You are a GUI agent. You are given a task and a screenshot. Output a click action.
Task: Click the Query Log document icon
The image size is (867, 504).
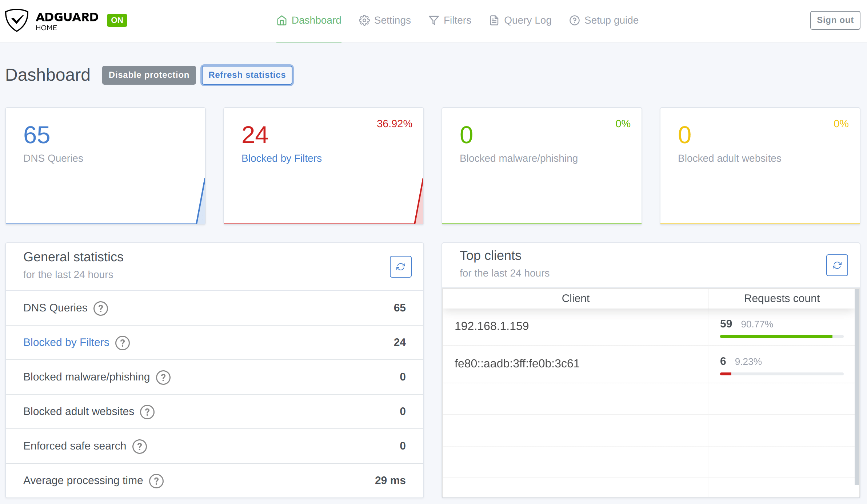494,20
